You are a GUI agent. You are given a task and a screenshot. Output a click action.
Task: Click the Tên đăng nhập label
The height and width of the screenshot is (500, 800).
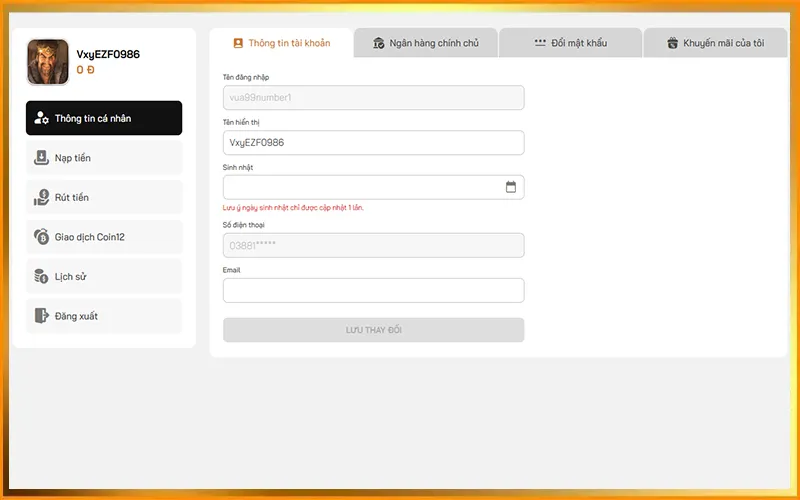pyautogui.click(x=246, y=77)
